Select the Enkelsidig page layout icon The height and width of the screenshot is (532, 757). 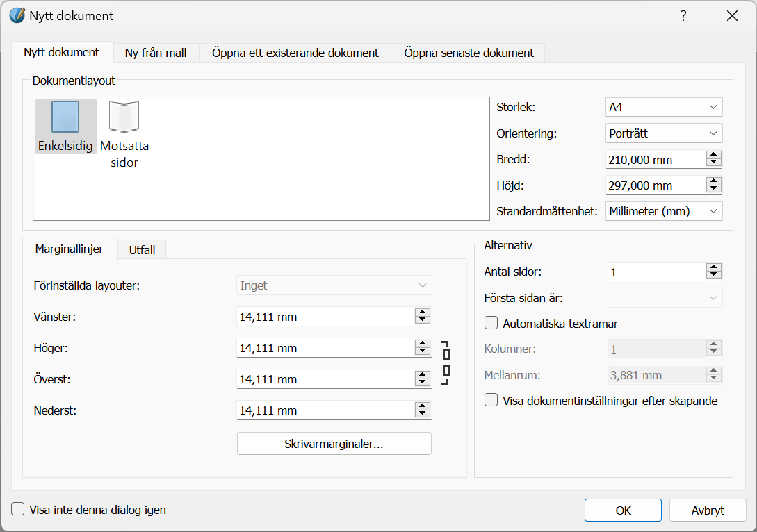click(x=65, y=117)
